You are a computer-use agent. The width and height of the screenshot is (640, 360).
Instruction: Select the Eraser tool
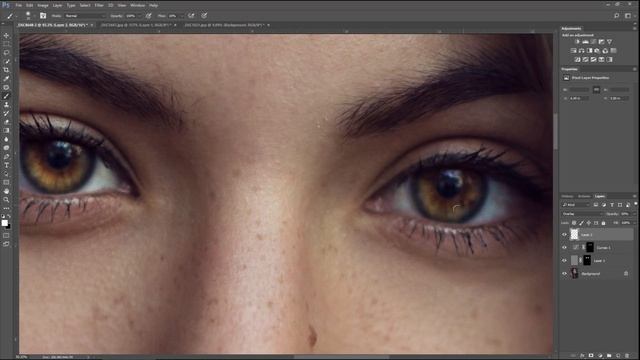tap(6, 122)
